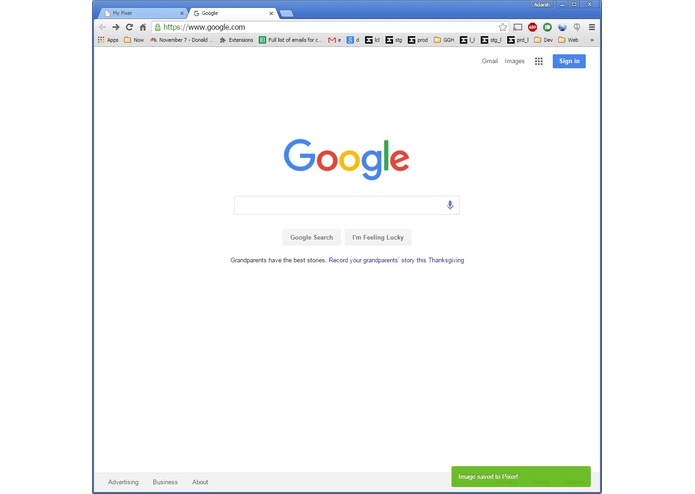Open the Gmail link
This screenshot has width=695, height=494.
[x=490, y=61]
